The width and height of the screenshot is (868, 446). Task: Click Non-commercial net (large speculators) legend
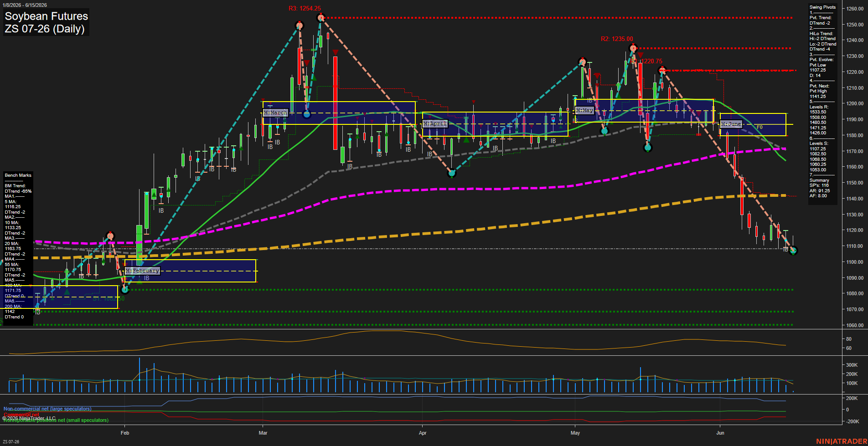(x=47, y=409)
